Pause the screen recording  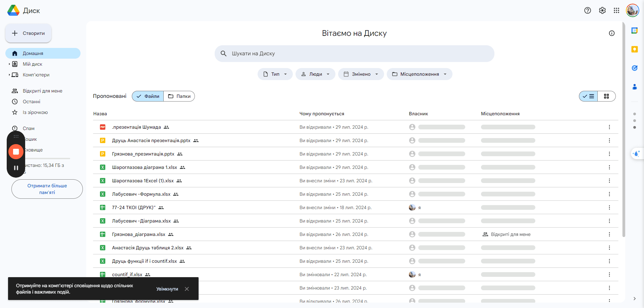(16, 168)
